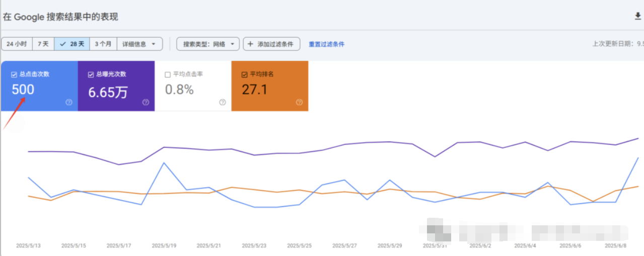The width and height of the screenshot is (644, 256).
Task: Enable the 平均点击率 checkbox
Action: pyautogui.click(x=168, y=74)
